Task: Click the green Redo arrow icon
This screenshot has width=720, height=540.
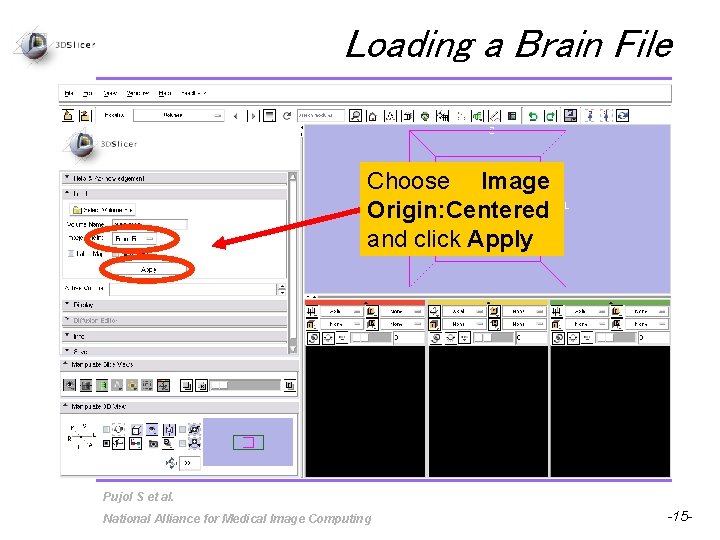Action: [550, 116]
